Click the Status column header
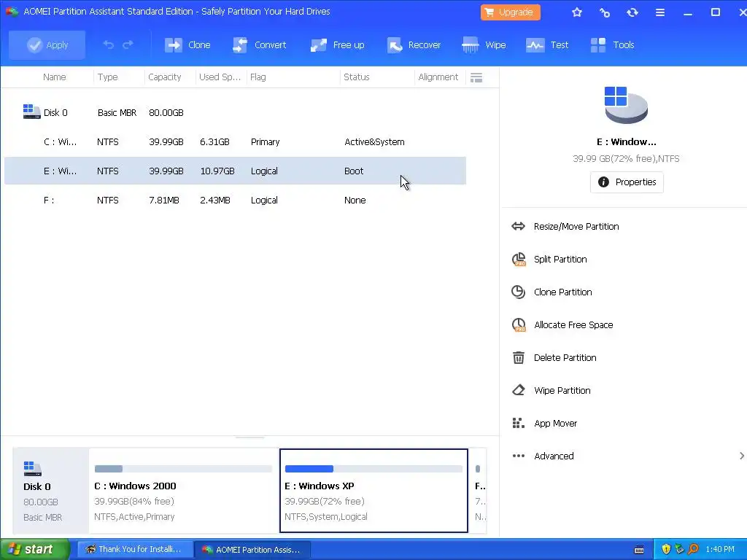 [356, 77]
